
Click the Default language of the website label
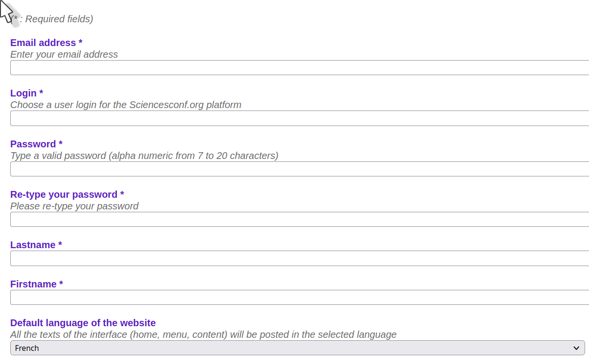coord(83,323)
